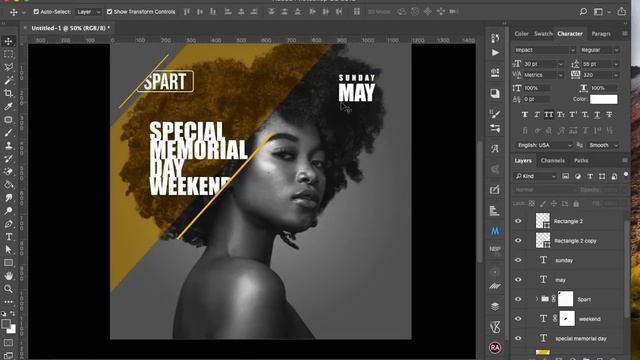Select the Brush tool
This screenshot has height=360, width=640.
pyautogui.click(x=8, y=133)
